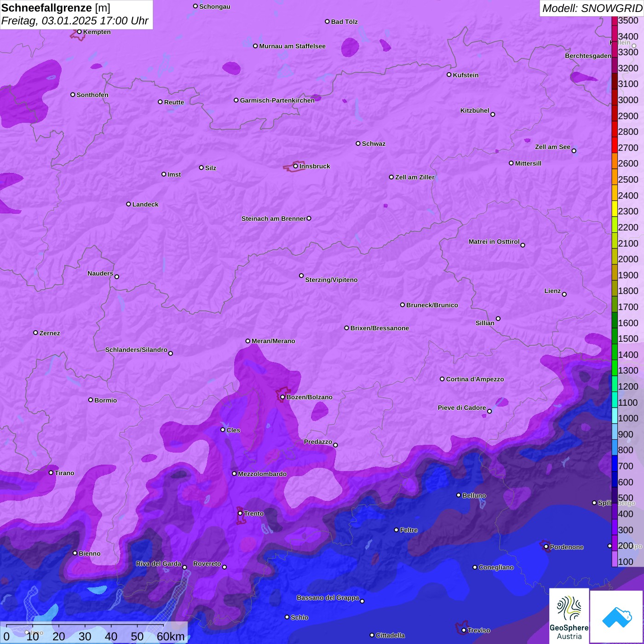Viewport: 644px width, 644px height.
Task: Click the Bassano del Grappa label
Action: coord(328,598)
